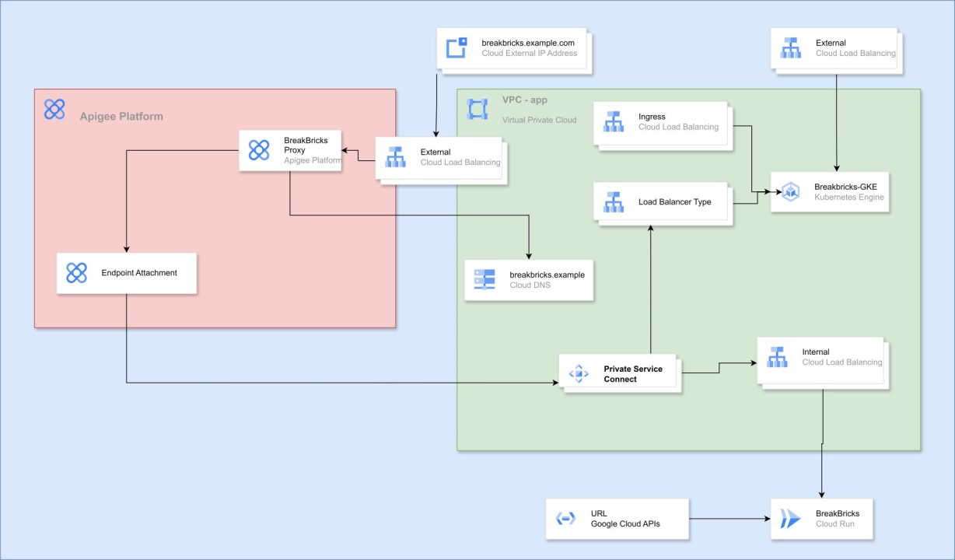955x560 pixels.
Task: Select the 'breakbricks.example' DNS label
Action: pyautogui.click(x=547, y=275)
